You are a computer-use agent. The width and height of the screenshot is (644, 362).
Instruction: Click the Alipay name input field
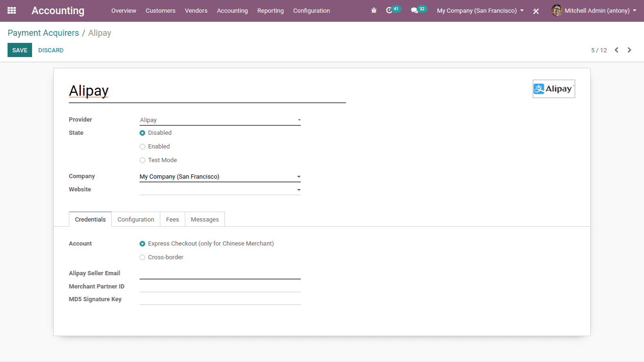pyautogui.click(x=207, y=91)
